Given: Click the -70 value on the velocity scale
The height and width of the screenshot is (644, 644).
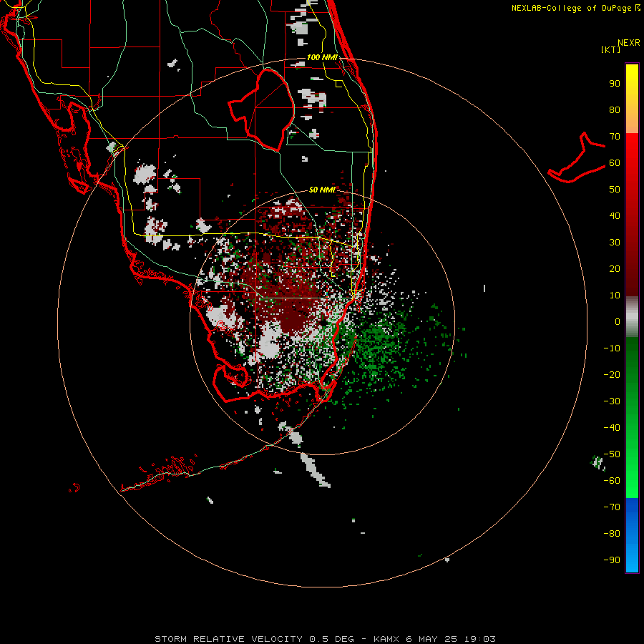Looking at the screenshot, I should tap(612, 507).
